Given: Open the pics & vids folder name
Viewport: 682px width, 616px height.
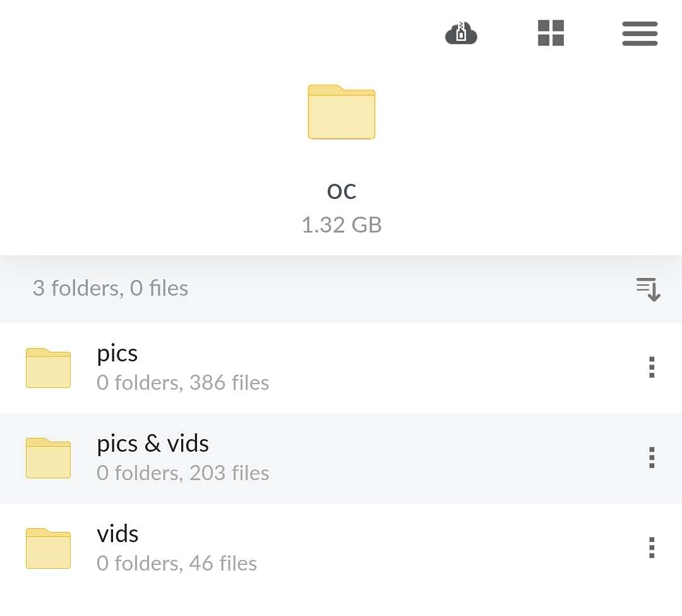Looking at the screenshot, I should 153,444.
